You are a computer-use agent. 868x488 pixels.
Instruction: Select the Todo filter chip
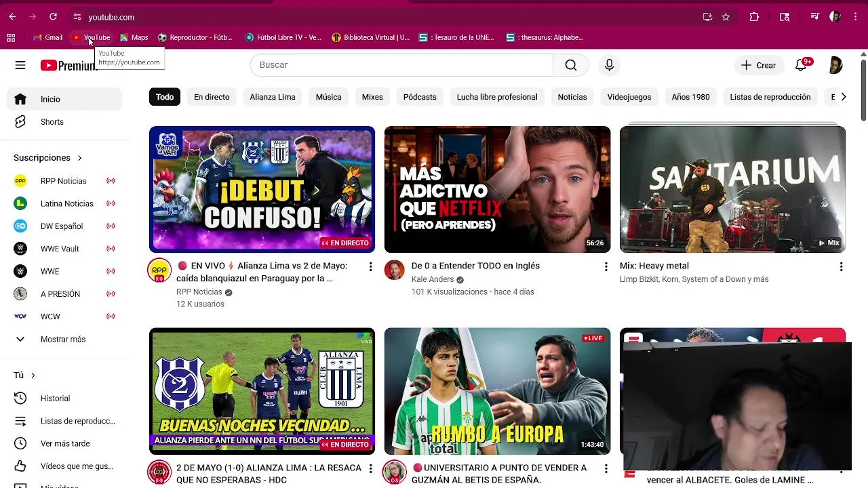tap(165, 97)
